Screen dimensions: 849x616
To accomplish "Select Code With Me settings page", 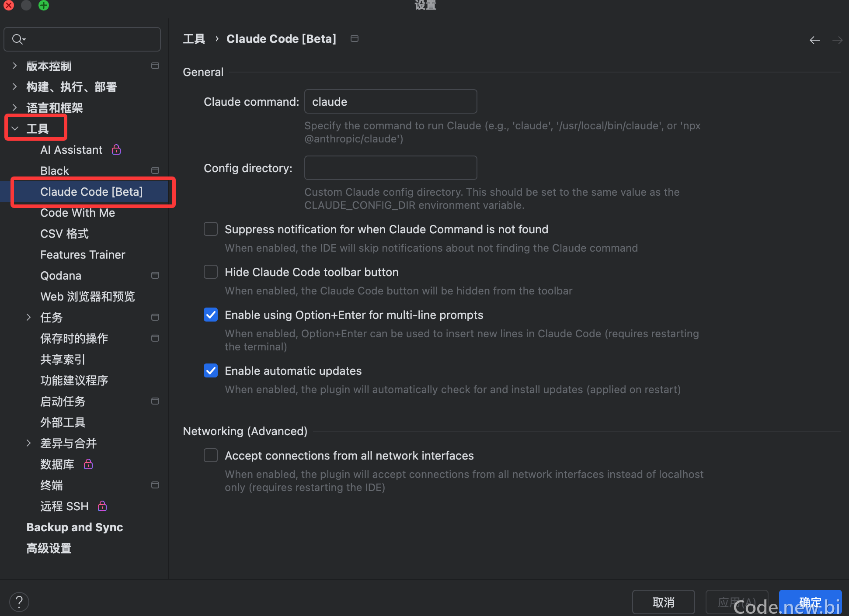I will pos(78,212).
